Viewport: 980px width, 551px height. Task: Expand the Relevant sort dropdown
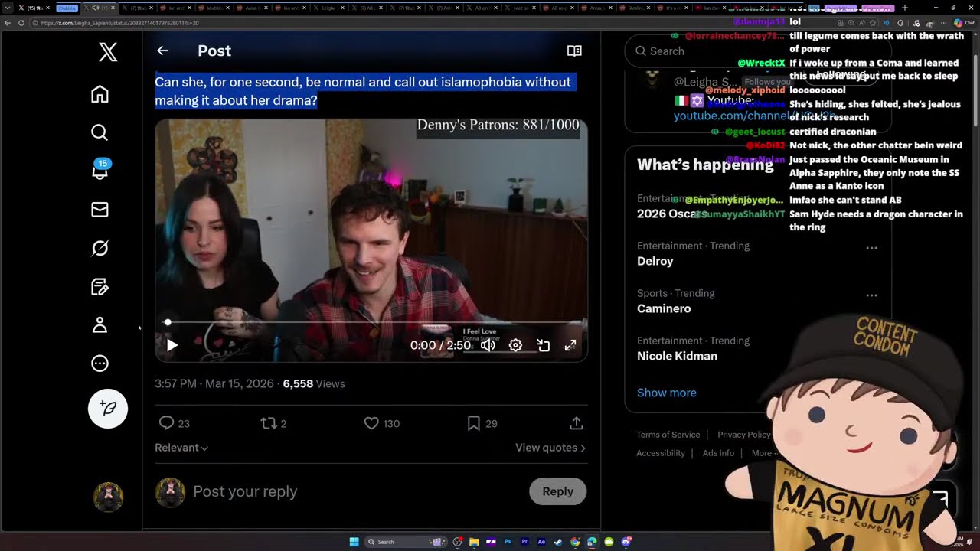tap(181, 448)
